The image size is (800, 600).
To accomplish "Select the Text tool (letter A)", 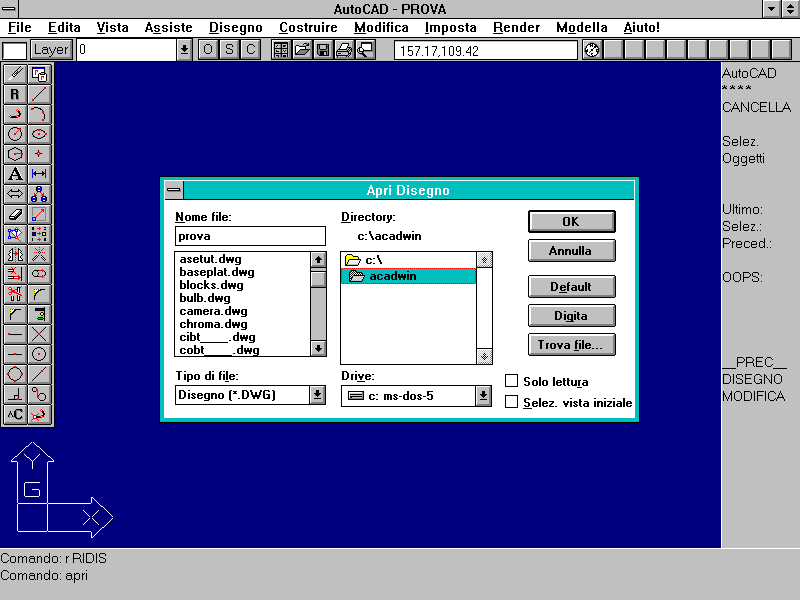I will click(15, 173).
